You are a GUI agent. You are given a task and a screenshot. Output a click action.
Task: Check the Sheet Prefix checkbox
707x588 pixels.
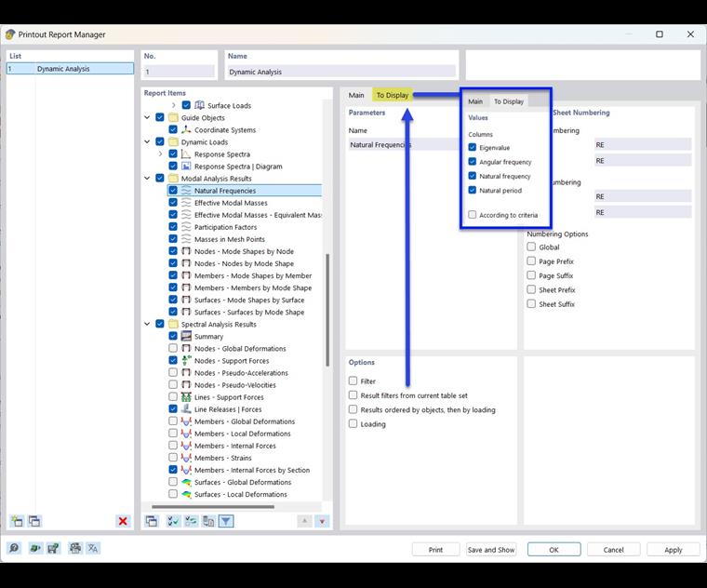[531, 289]
